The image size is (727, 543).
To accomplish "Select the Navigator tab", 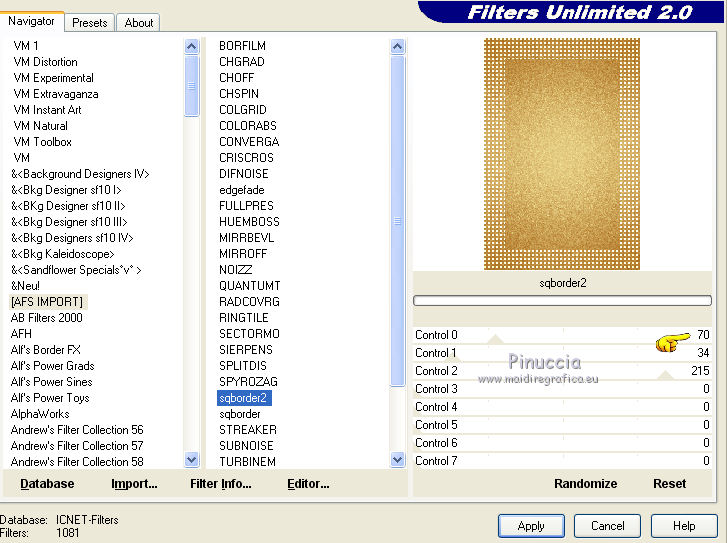I will tap(31, 21).
